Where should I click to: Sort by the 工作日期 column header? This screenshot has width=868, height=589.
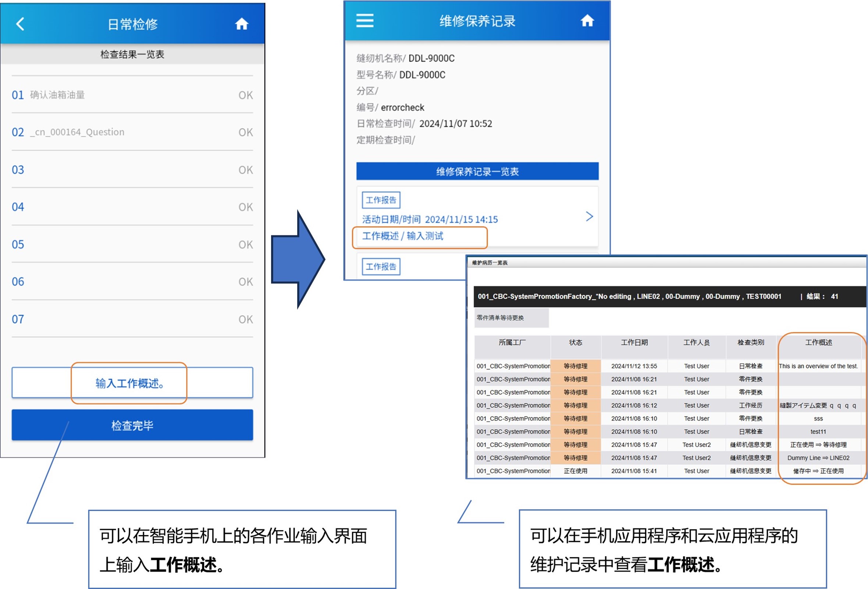click(x=634, y=342)
